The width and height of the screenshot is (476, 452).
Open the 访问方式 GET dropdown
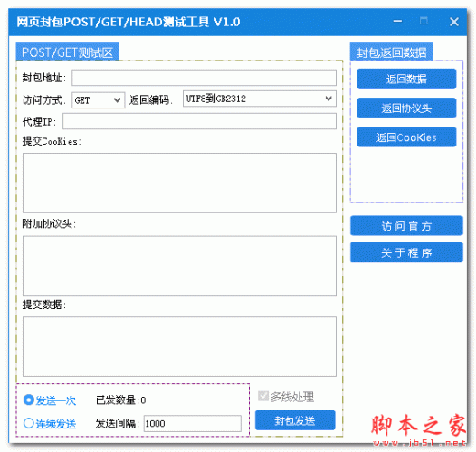point(99,100)
